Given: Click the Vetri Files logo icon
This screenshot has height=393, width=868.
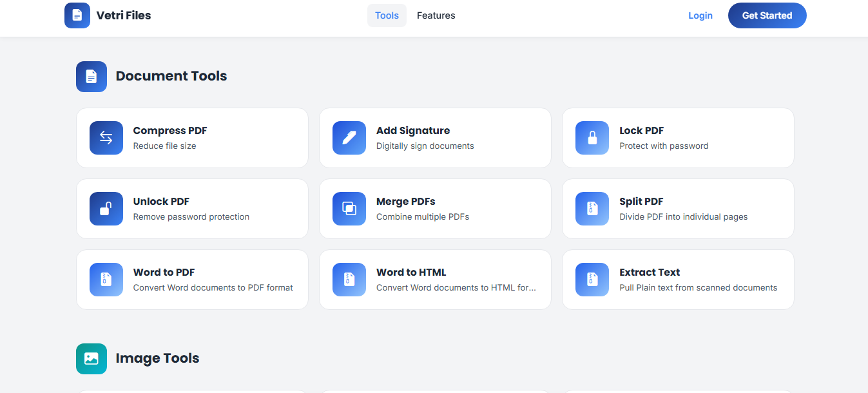Looking at the screenshot, I should [77, 15].
